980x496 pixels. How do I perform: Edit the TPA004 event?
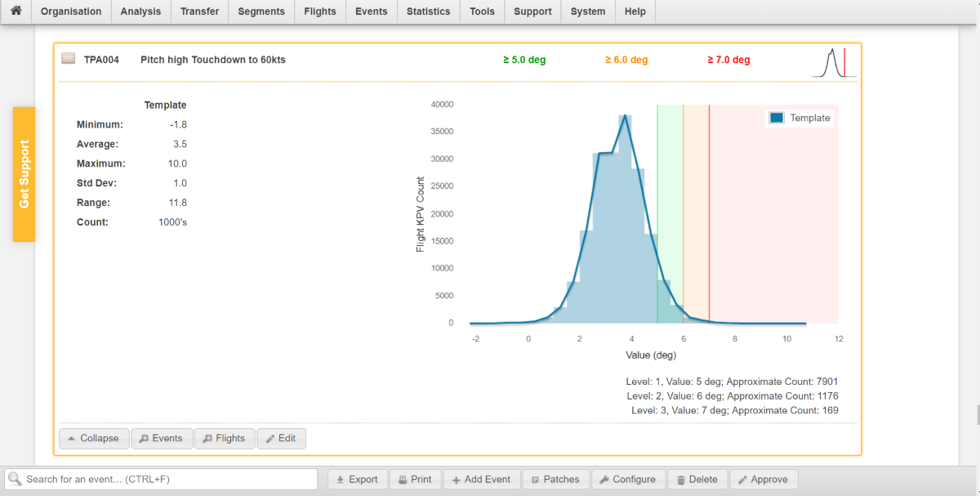pyautogui.click(x=281, y=439)
